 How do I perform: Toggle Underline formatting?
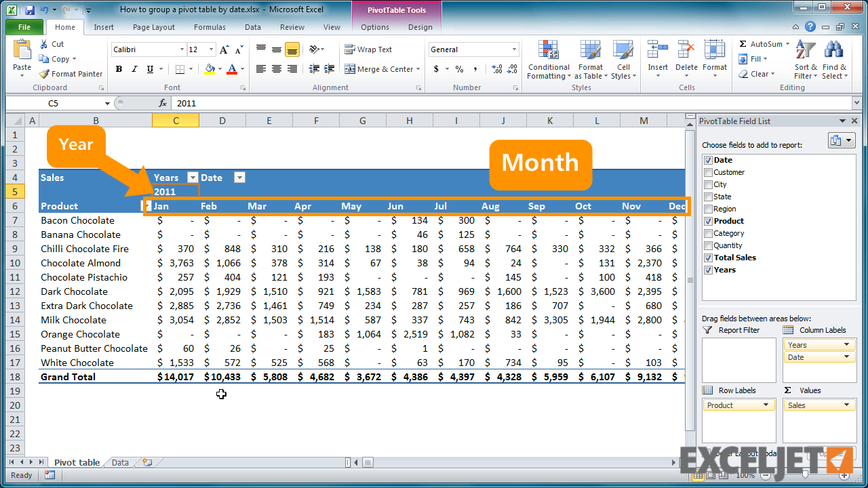tap(150, 69)
